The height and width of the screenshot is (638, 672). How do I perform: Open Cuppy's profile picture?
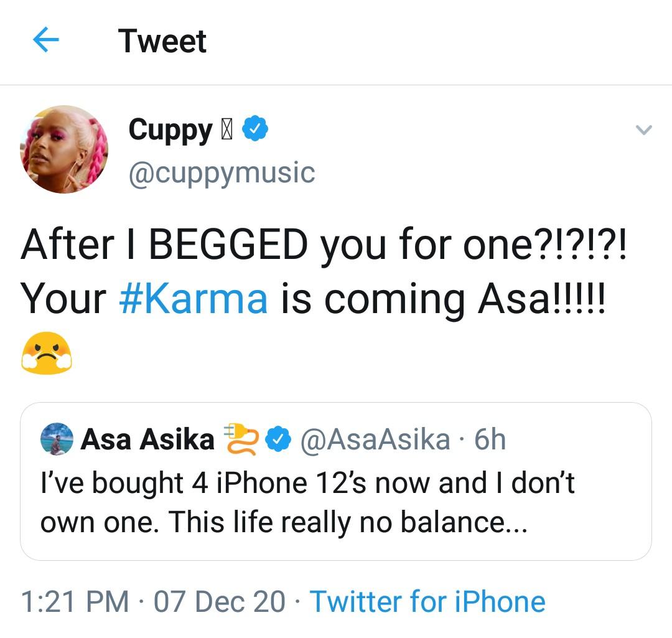tap(64, 149)
